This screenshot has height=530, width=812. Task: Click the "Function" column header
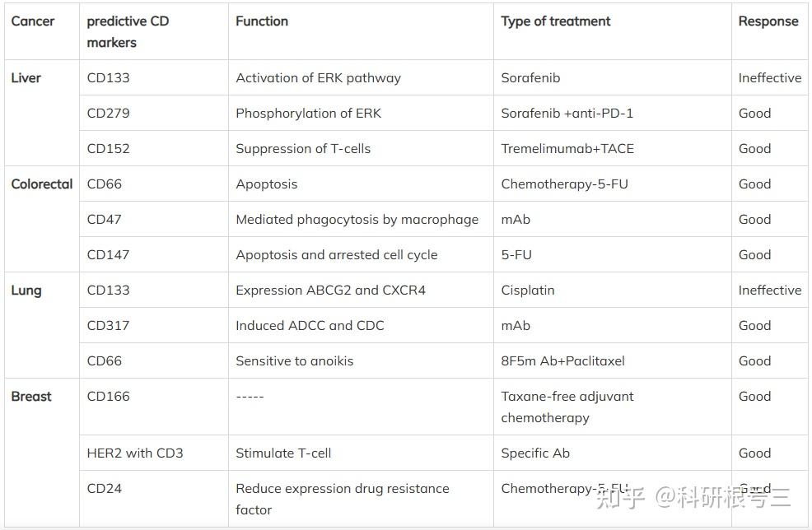pos(262,21)
